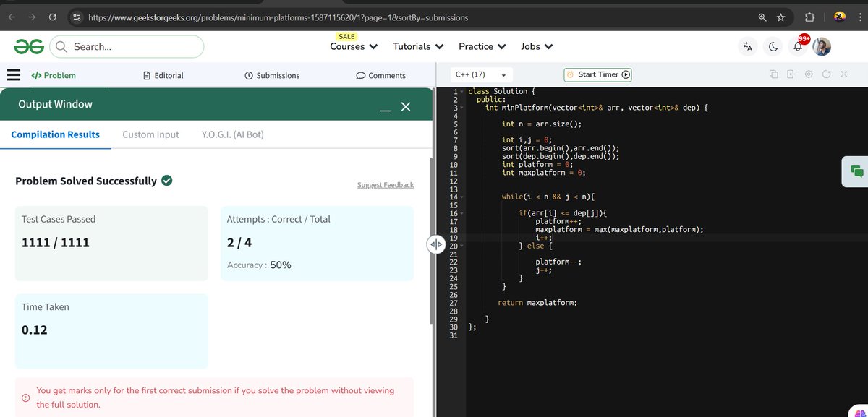Click the GeeksforGeeks logo
This screenshot has height=417, width=868.
point(29,46)
